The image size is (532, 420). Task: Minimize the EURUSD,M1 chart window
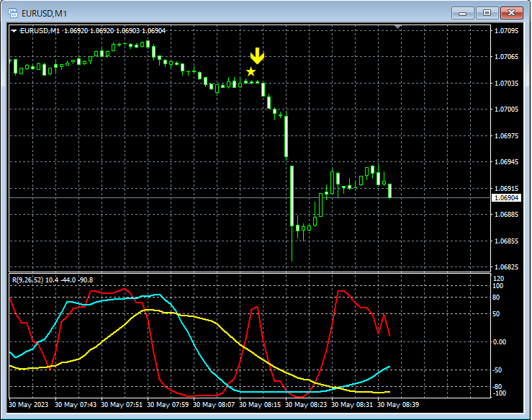462,13
